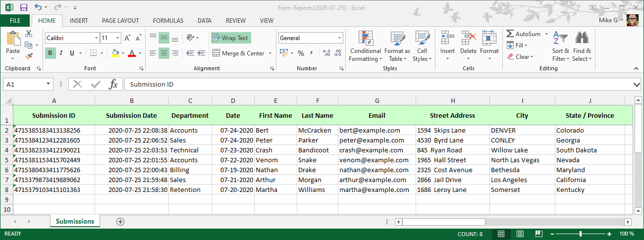
Task: Toggle Italic formatting
Action: click(61, 53)
